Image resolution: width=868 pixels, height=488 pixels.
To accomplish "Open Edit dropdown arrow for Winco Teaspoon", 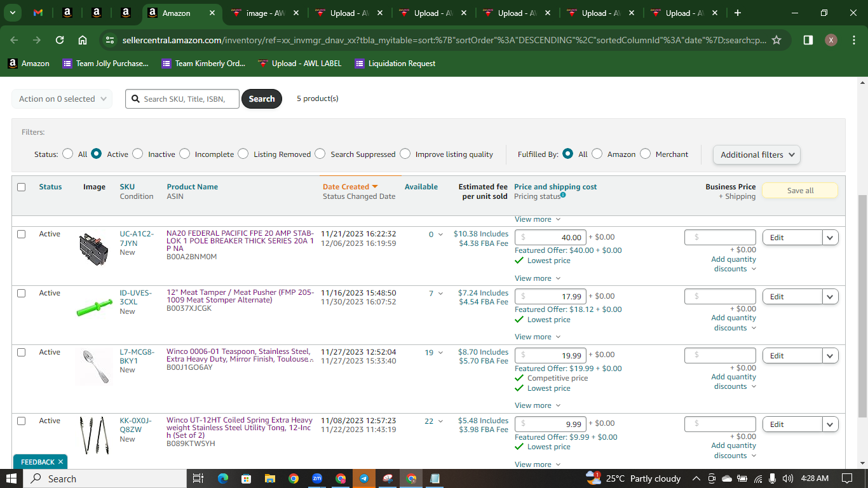I will (x=831, y=356).
